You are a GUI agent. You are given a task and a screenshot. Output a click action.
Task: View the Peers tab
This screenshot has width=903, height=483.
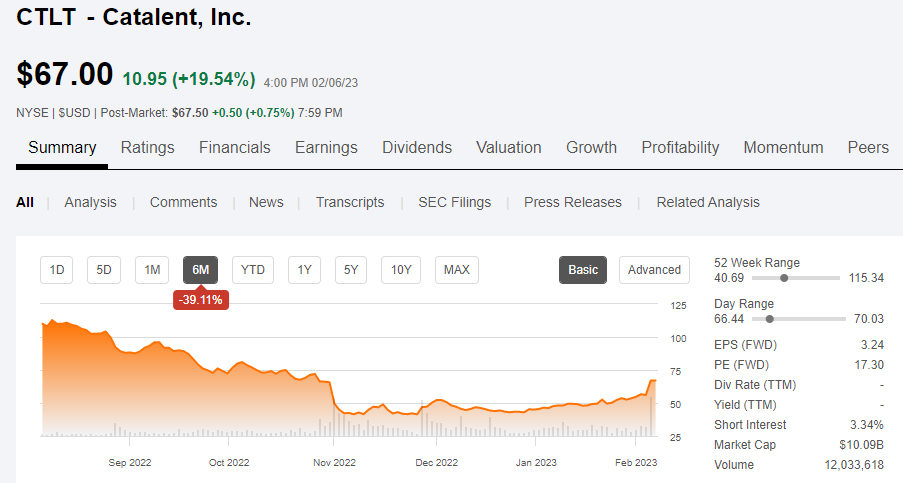(867, 148)
